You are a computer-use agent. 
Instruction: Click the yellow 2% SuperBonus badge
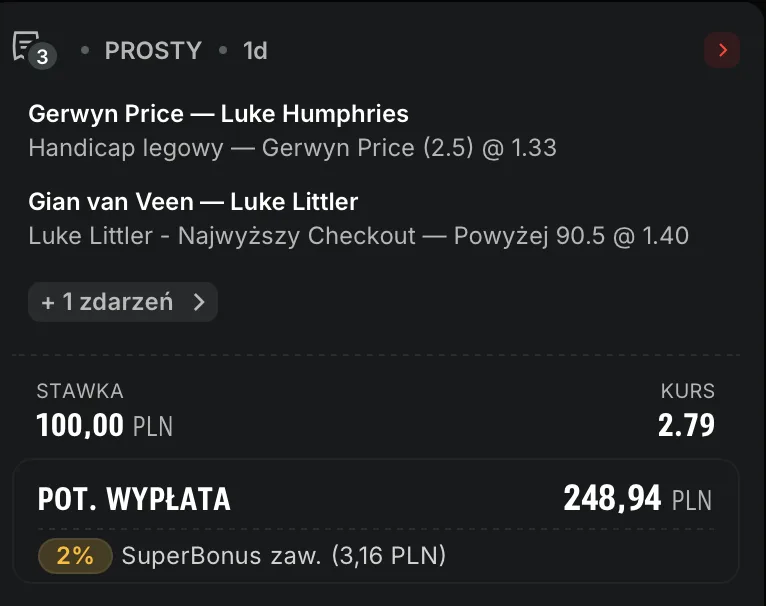[75, 555]
